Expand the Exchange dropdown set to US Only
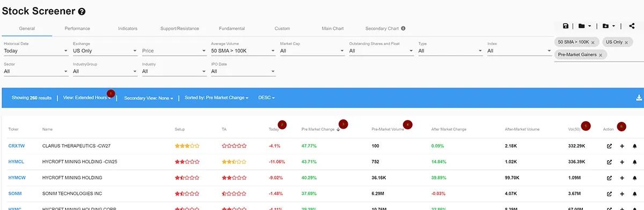 coord(105,51)
